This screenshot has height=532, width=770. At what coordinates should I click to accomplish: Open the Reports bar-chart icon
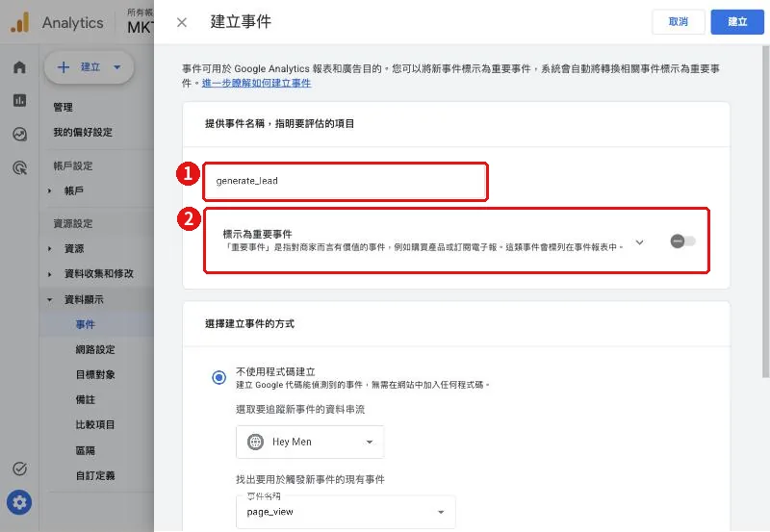[x=19, y=100]
